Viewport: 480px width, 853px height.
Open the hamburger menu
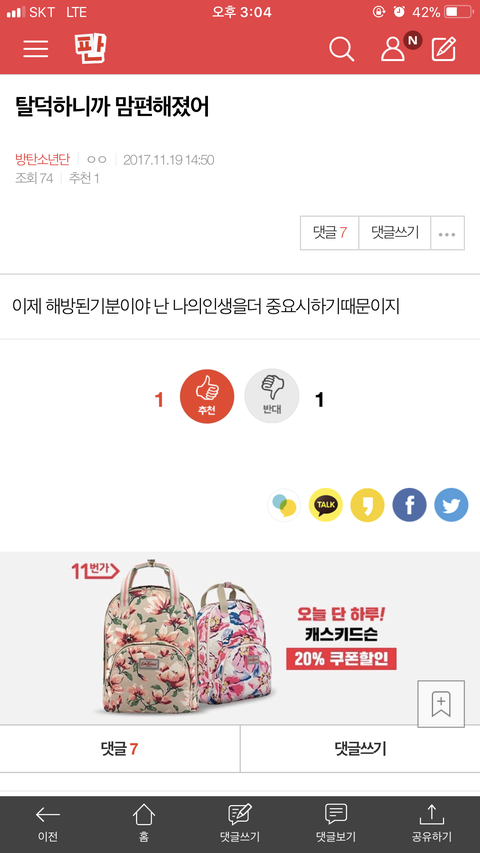35,49
